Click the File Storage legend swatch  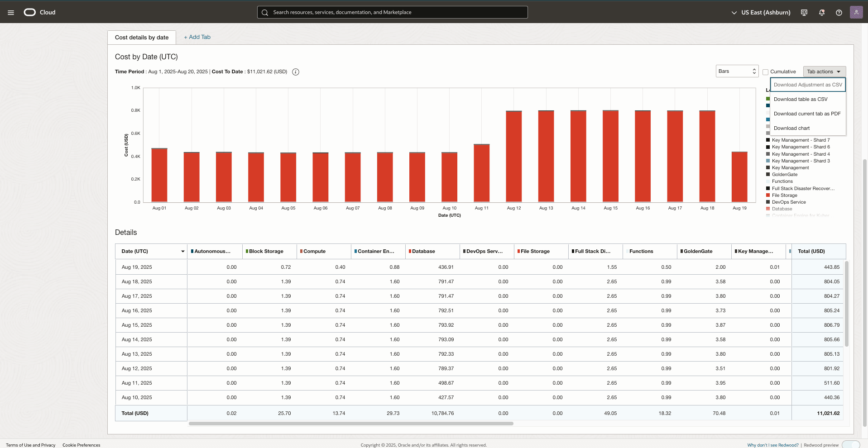(x=768, y=195)
